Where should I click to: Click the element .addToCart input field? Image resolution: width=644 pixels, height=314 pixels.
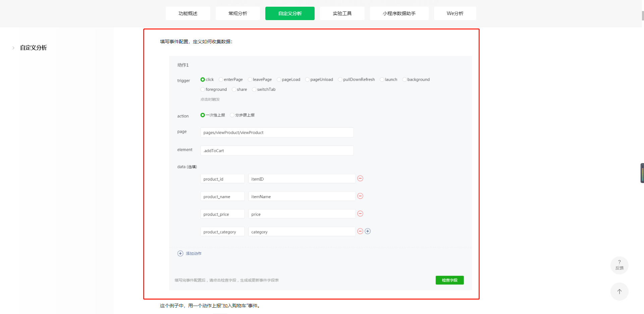click(277, 150)
